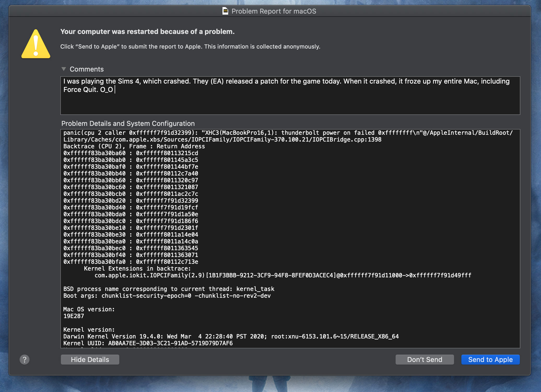Click the Boot args line
The image size is (541, 392).
tap(167, 296)
